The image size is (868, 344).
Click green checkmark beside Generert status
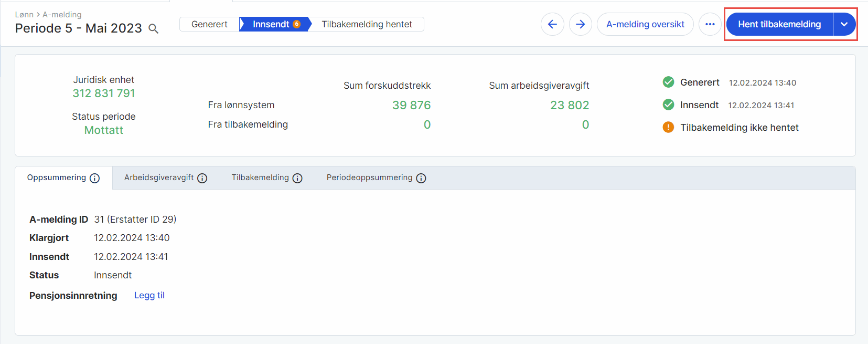pos(668,82)
